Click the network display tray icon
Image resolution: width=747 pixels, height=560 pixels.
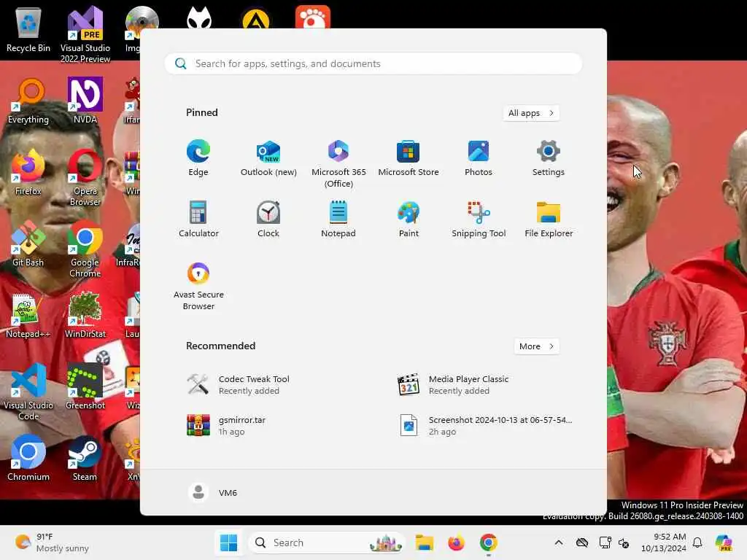click(605, 542)
